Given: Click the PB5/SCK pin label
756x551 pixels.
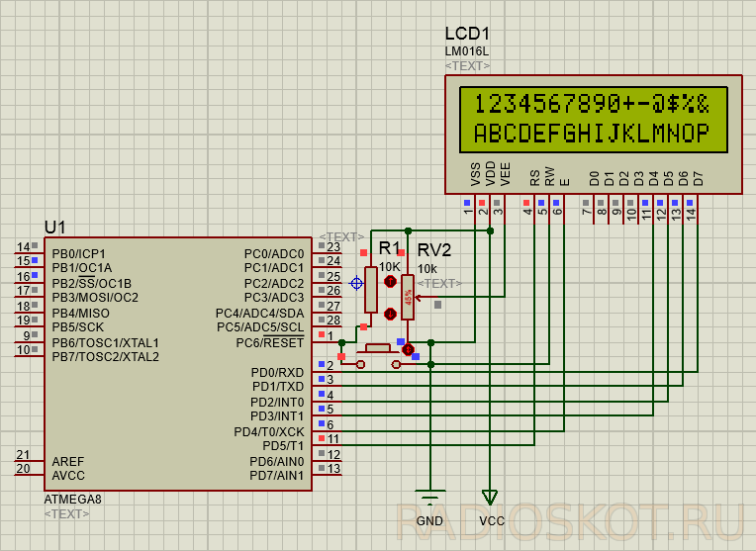Looking at the screenshot, I should click(x=77, y=326).
